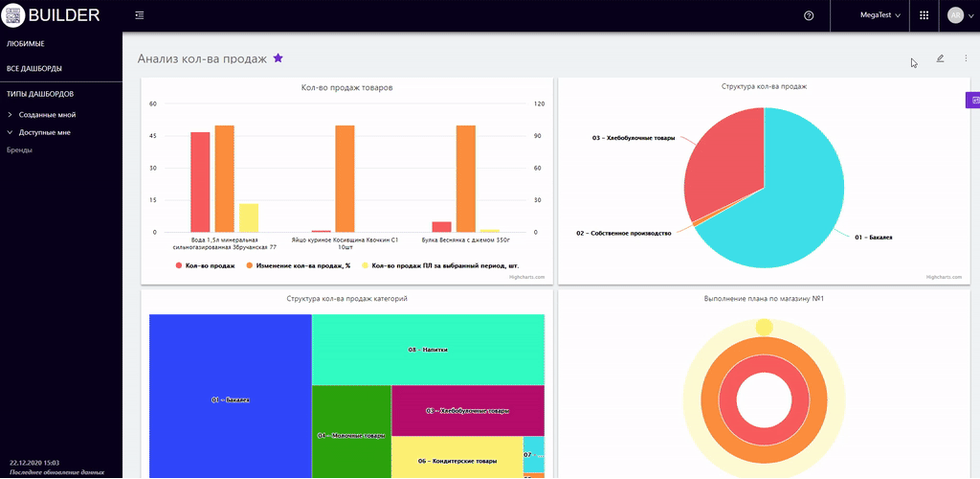Click the Highcharts.com link under bar chart
Image resolution: width=980 pixels, height=479 pixels.
[x=527, y=277]
